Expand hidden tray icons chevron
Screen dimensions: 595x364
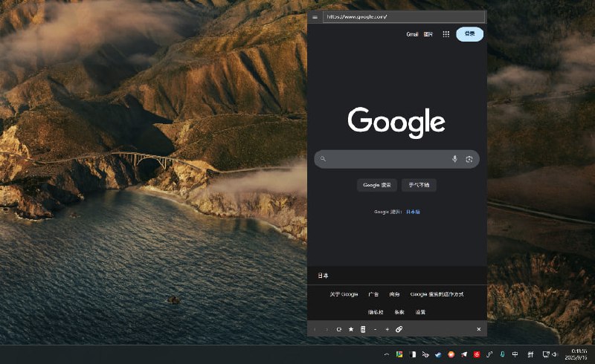click(x=386, y=354)
